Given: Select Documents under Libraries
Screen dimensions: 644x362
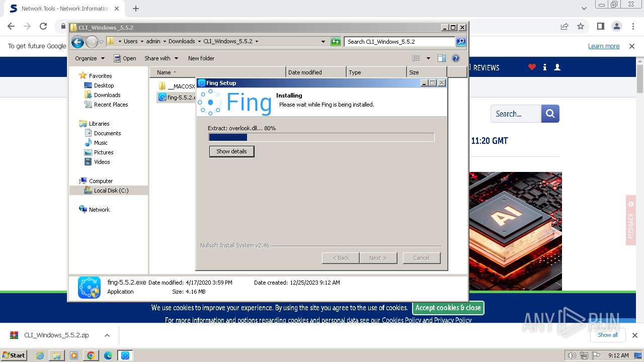Looking at the screenshot, I should [107, 133].
